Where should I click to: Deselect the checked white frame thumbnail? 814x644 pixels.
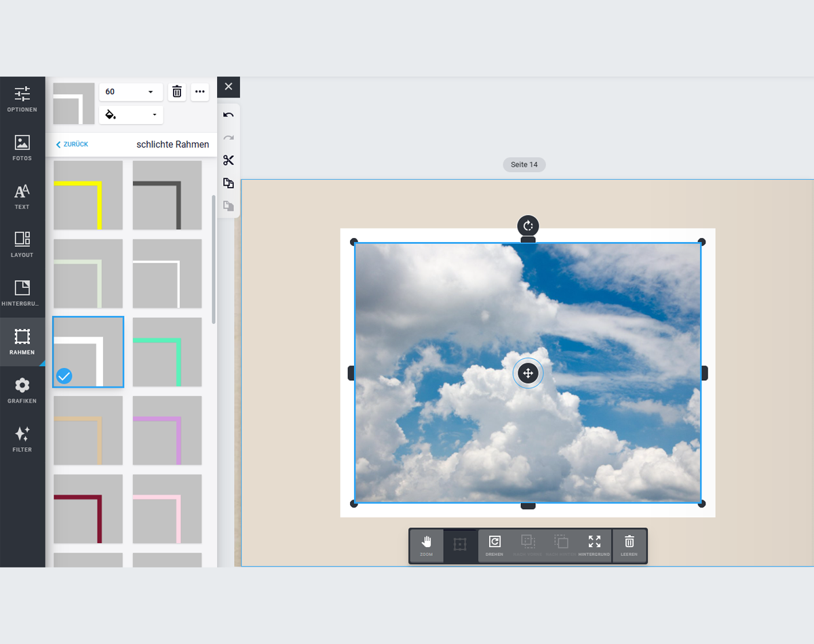(88, 352)
